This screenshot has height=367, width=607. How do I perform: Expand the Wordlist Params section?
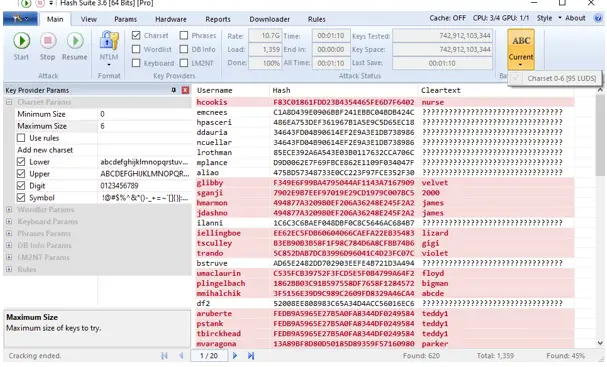[9, 209]
